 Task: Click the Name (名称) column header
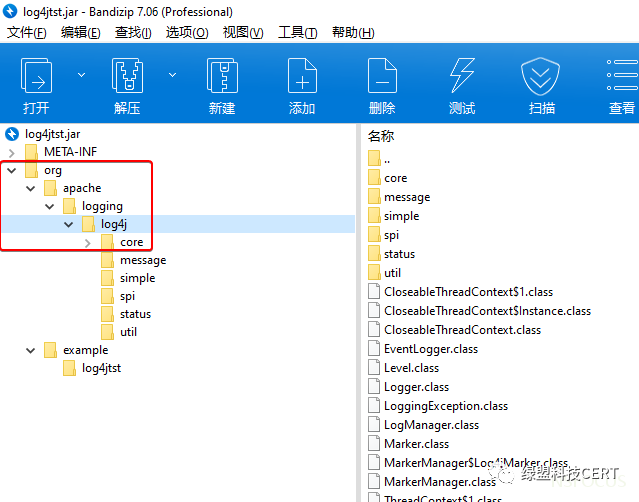381,135
